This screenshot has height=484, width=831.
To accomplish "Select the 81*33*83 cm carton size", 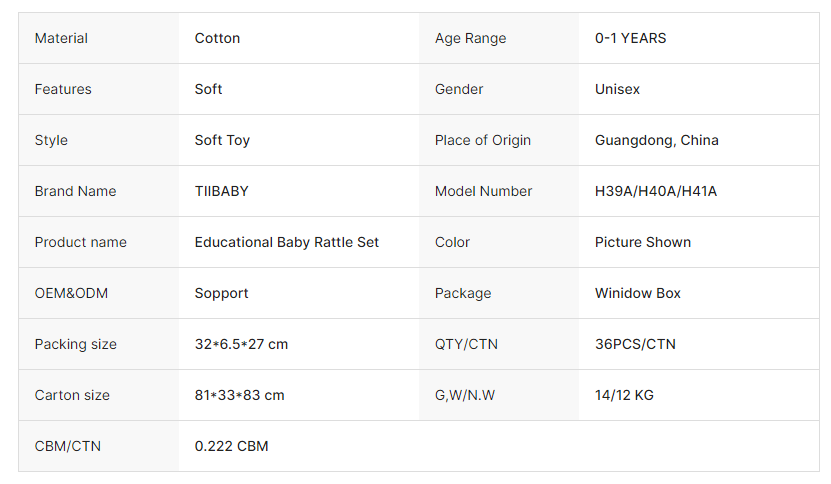I will pyautogui.click(x=239, y=395).
